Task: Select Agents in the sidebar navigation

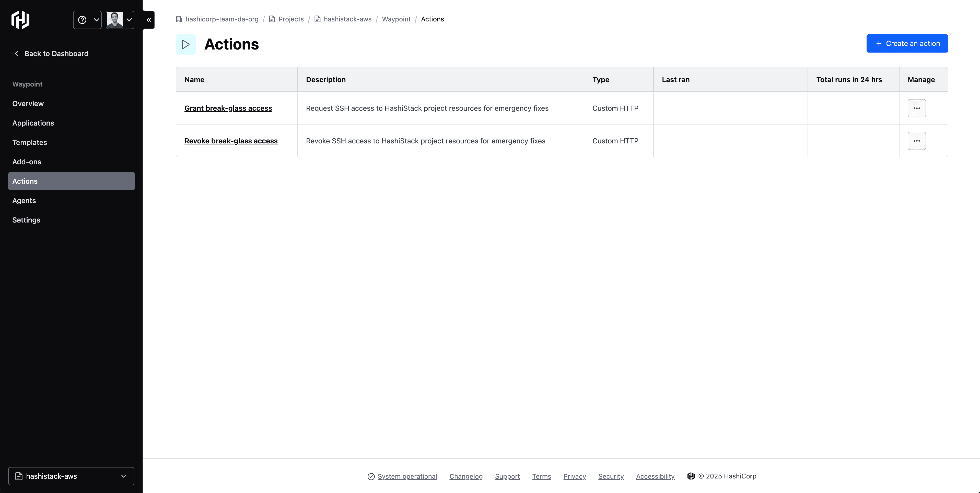Action: 24,201
